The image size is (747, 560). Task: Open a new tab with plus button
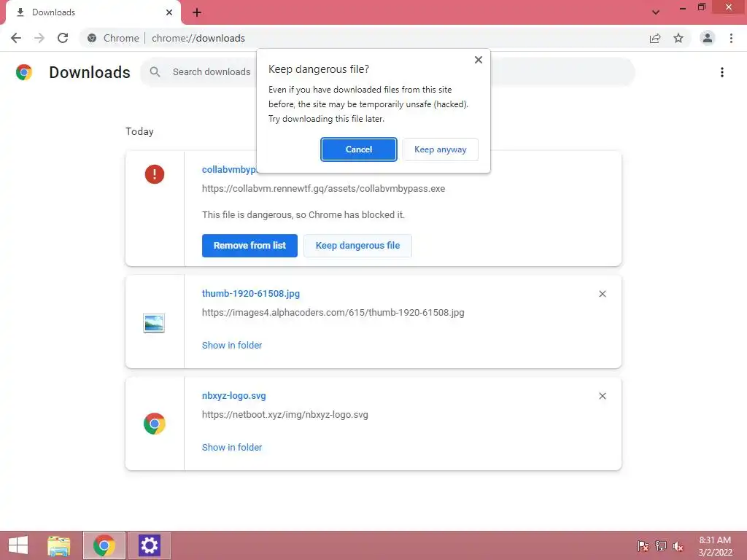pos(197,12)
